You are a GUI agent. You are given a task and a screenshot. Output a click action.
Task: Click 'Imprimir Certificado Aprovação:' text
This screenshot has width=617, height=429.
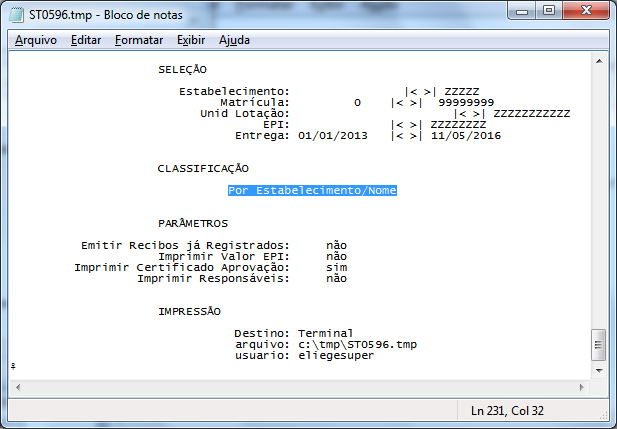coord(182,268)
